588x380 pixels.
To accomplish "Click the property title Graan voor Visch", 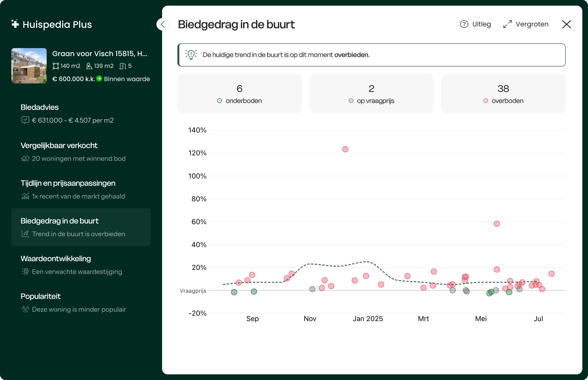I will [100, 54].
